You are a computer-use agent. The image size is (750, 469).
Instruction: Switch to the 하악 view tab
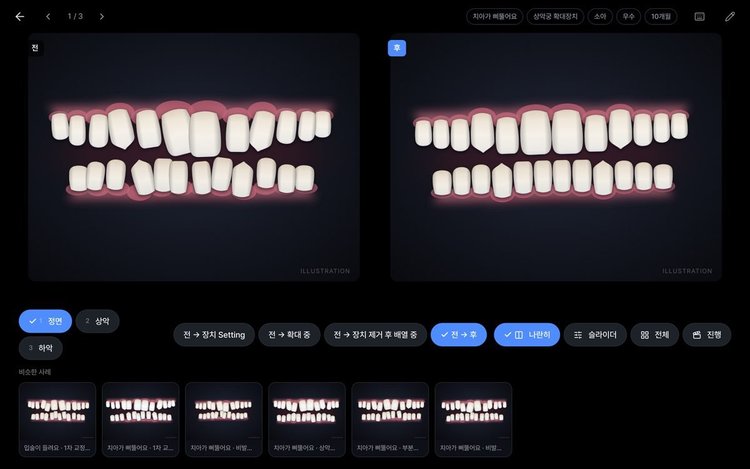point(41,348)
